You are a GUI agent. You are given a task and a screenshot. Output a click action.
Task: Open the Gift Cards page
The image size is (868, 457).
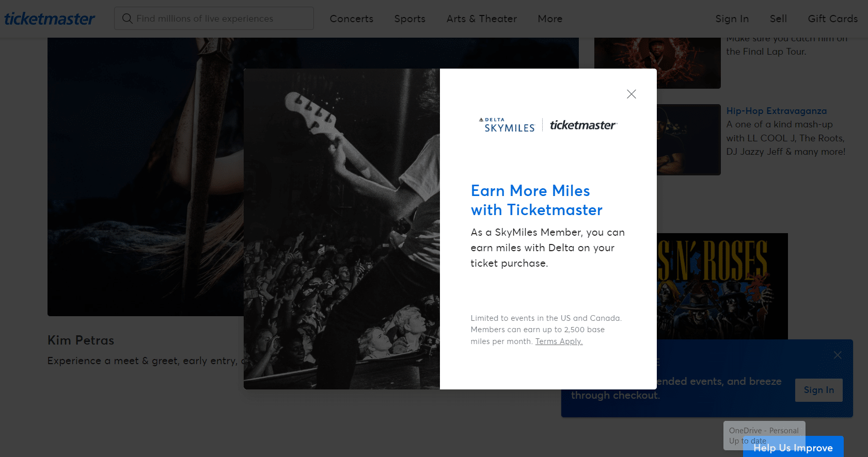[x=832, y=19]
